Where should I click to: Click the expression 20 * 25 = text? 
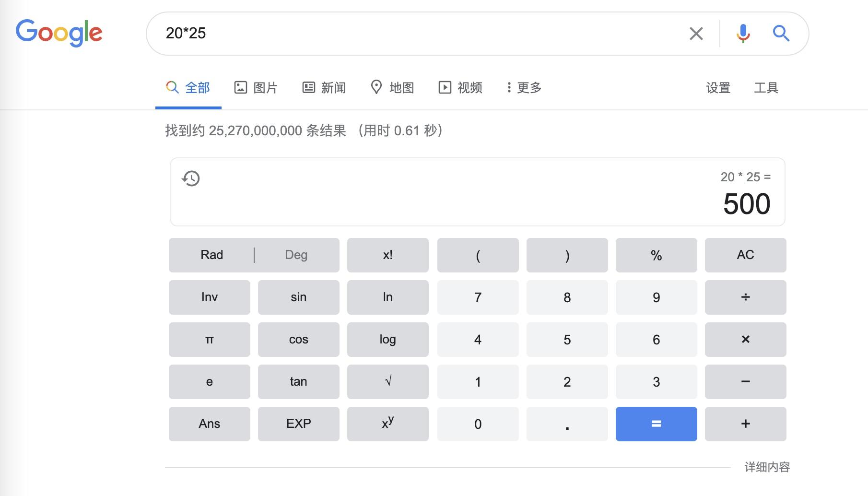[746, 177]
